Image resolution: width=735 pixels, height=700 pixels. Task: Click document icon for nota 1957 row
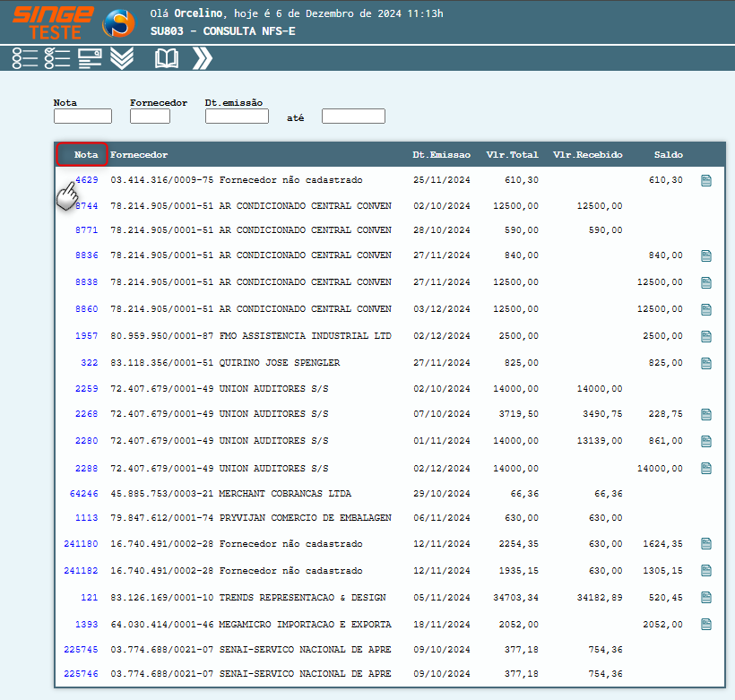706,336
